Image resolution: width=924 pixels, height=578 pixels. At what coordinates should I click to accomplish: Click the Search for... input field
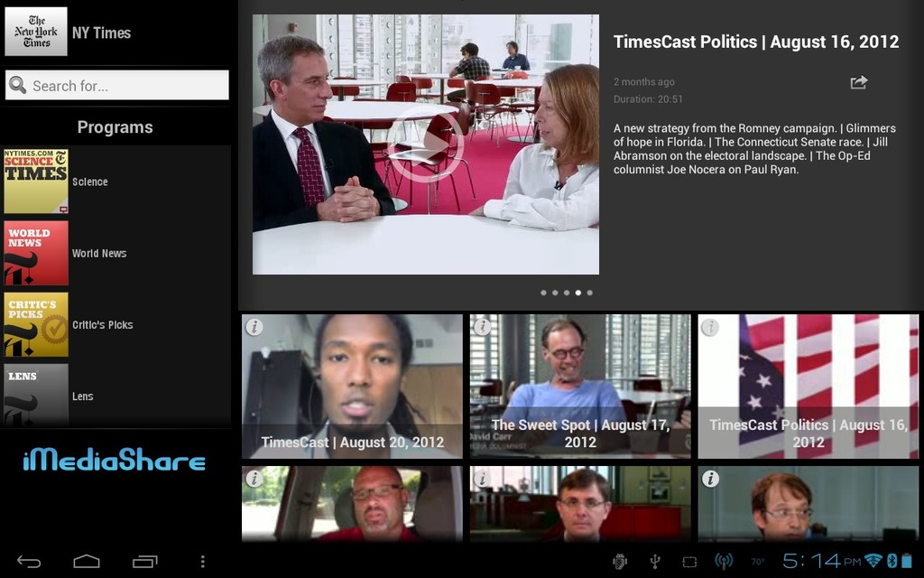tap(117, 86)
